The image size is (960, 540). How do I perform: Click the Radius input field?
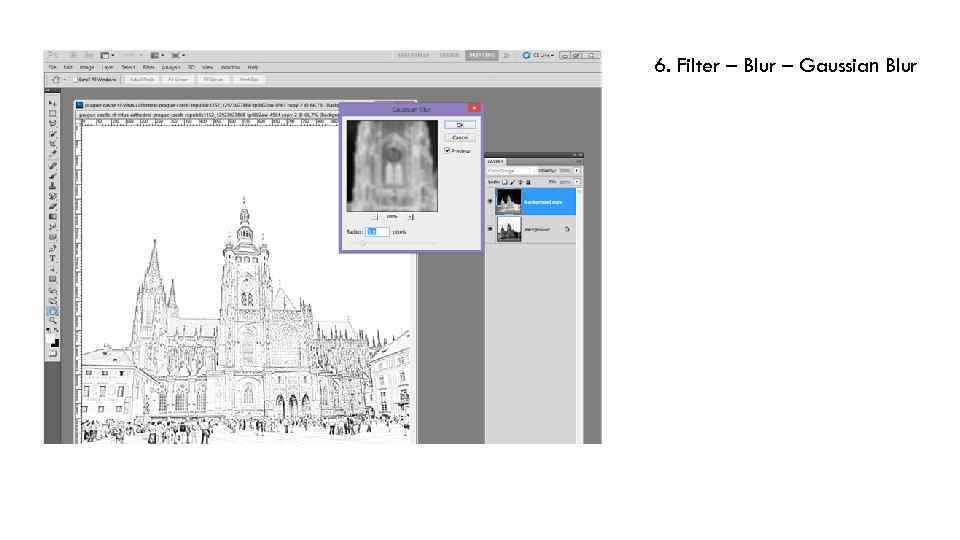(x=377, y=231)
